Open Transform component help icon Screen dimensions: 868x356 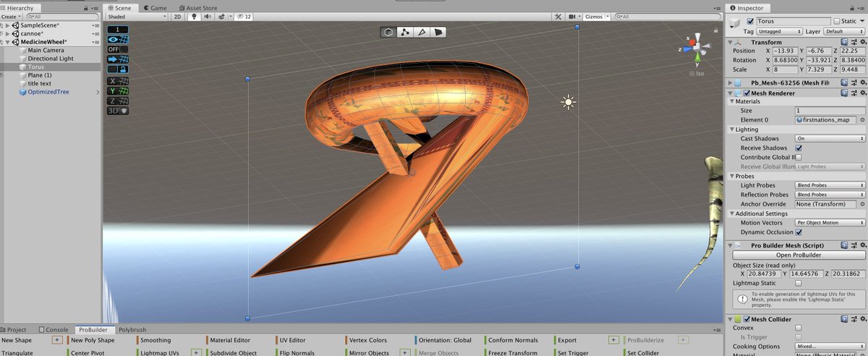point(845,42)
